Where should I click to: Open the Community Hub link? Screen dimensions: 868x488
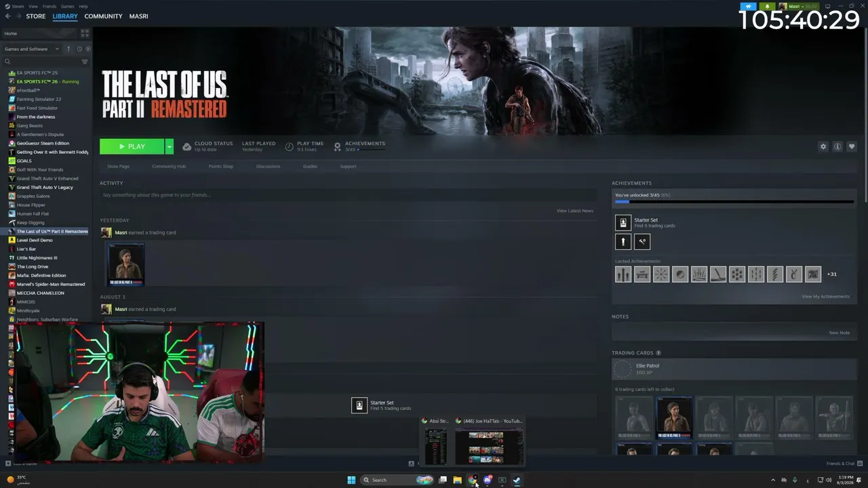coord(169,166)
